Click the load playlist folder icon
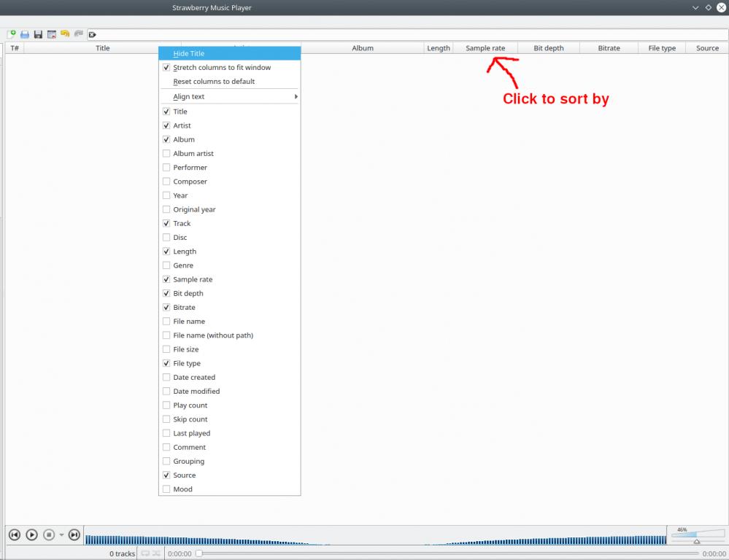This screenshot has height=560, width=729. [x=25, y=34]
